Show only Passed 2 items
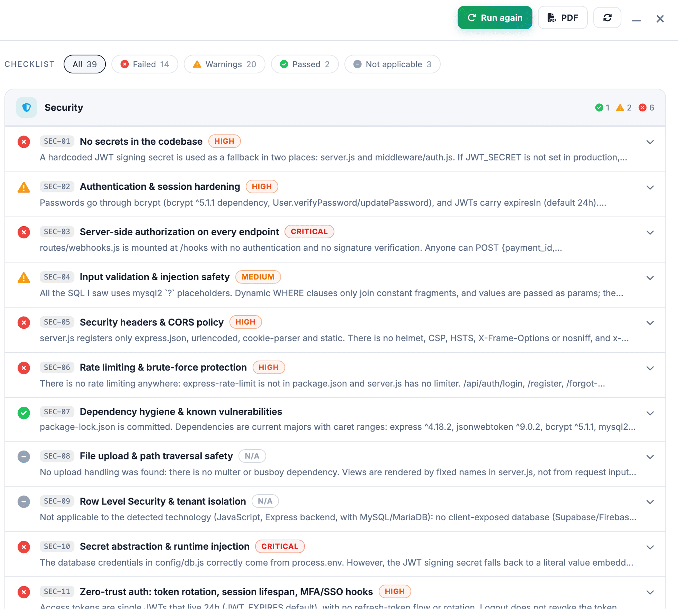Viewport: 678px width, 616px height. tap(305, 64)
